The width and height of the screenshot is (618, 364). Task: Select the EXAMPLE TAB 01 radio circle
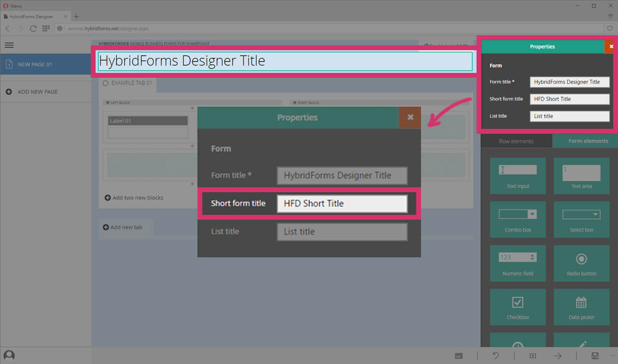click(x=105, y=83)
